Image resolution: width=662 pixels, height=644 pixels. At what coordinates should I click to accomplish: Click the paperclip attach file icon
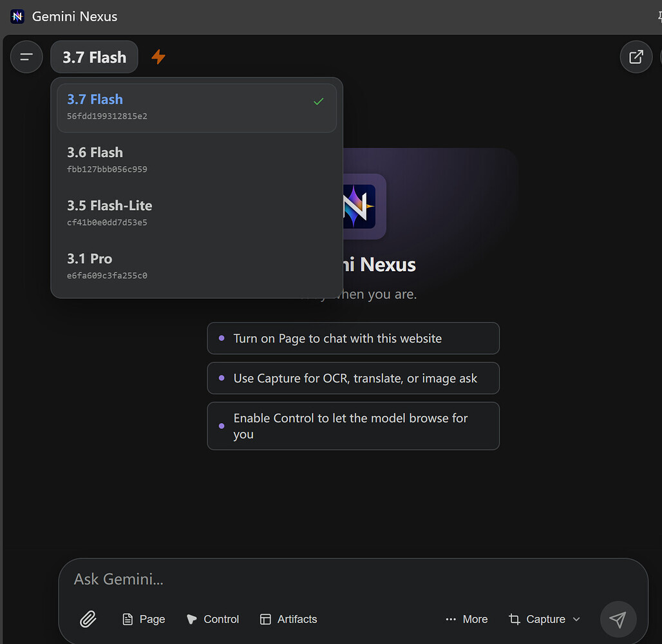(x=88, y=619)
